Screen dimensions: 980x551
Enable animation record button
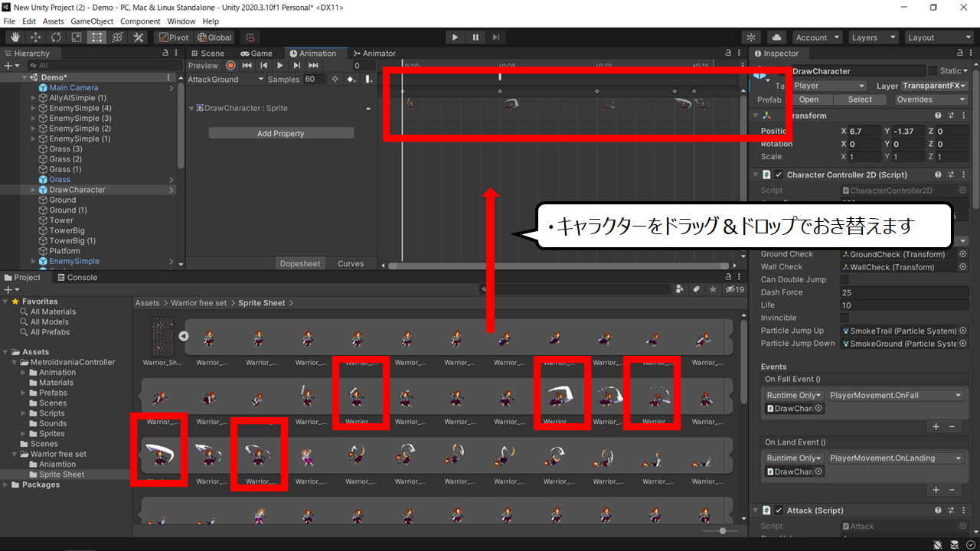pos(230,66)
